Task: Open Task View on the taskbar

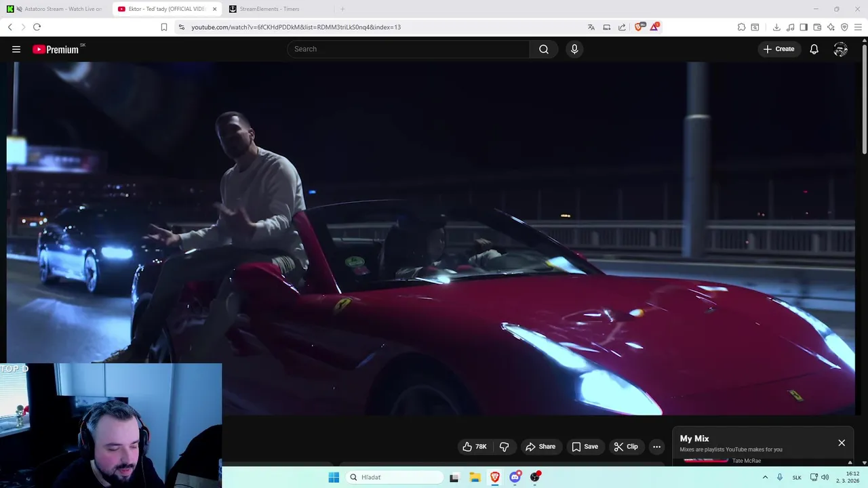Action: click(x=454, y=477)
